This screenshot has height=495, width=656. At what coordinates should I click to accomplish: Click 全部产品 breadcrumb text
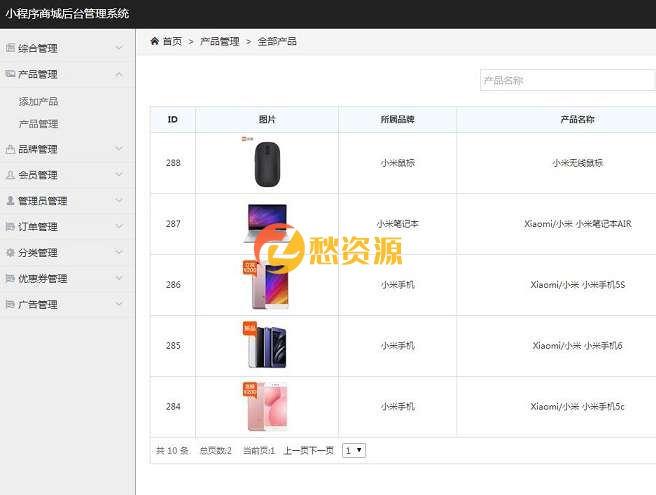(277, 41)
